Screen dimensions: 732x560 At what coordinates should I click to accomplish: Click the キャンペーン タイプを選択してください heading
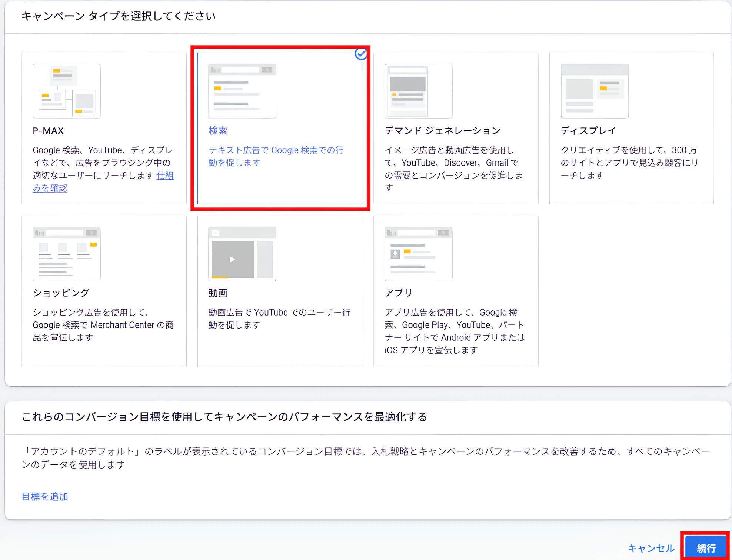[119, 16]
